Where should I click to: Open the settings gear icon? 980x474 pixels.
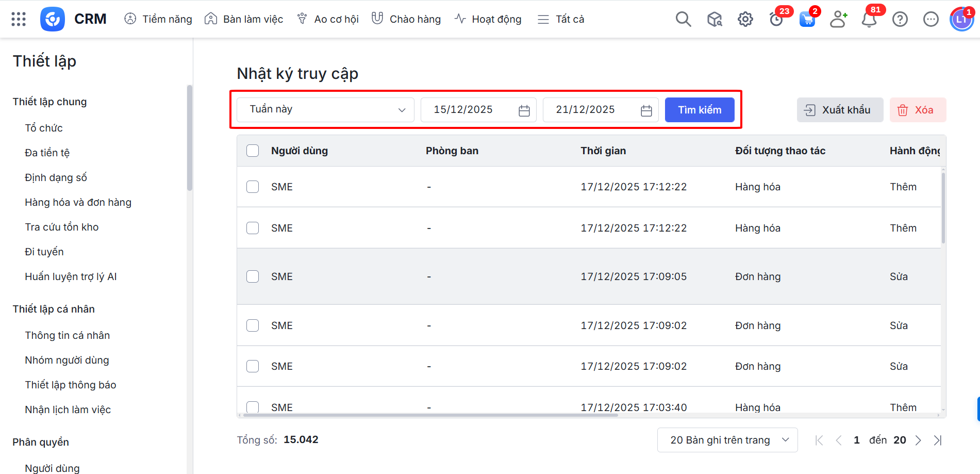[x=745, y=20]
